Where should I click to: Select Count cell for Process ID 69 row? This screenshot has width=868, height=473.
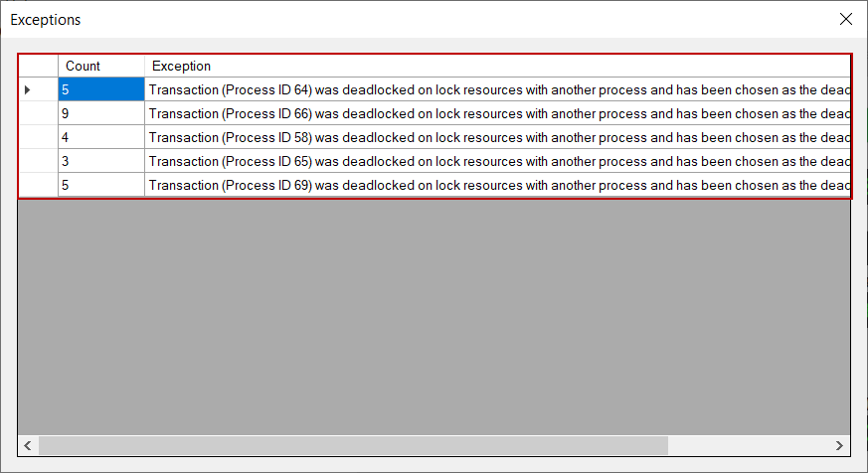pos(100,185)
